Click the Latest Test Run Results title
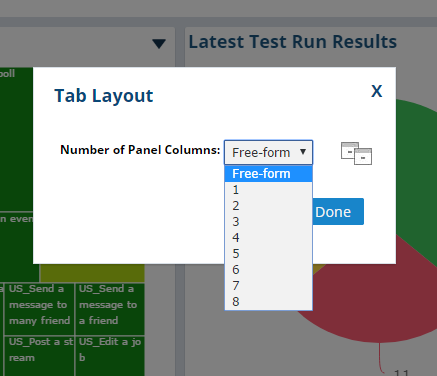 pos(293,42)
